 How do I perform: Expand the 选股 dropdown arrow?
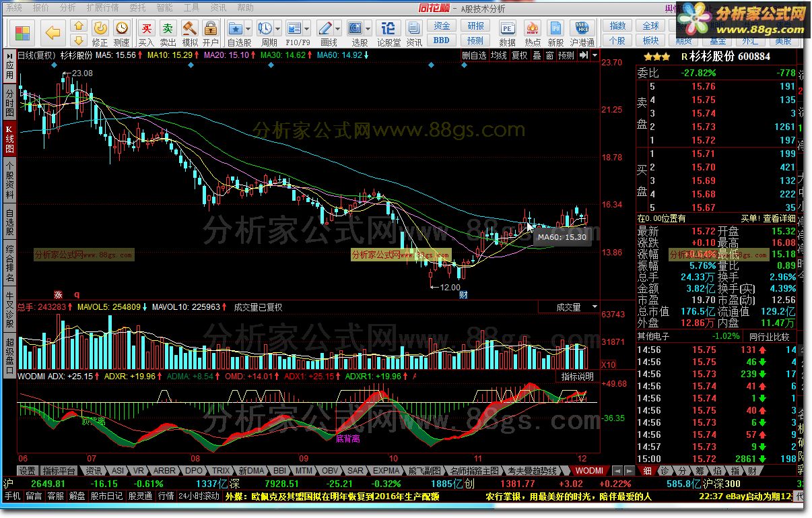click(x=368, y=30)
